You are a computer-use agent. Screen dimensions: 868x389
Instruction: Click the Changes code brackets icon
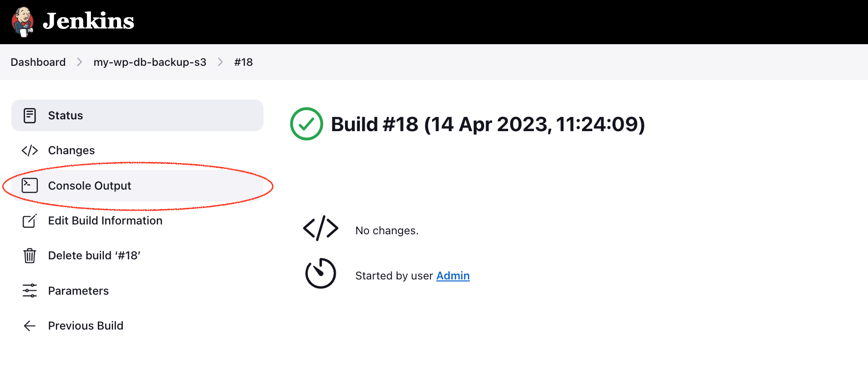coord(29,150)
